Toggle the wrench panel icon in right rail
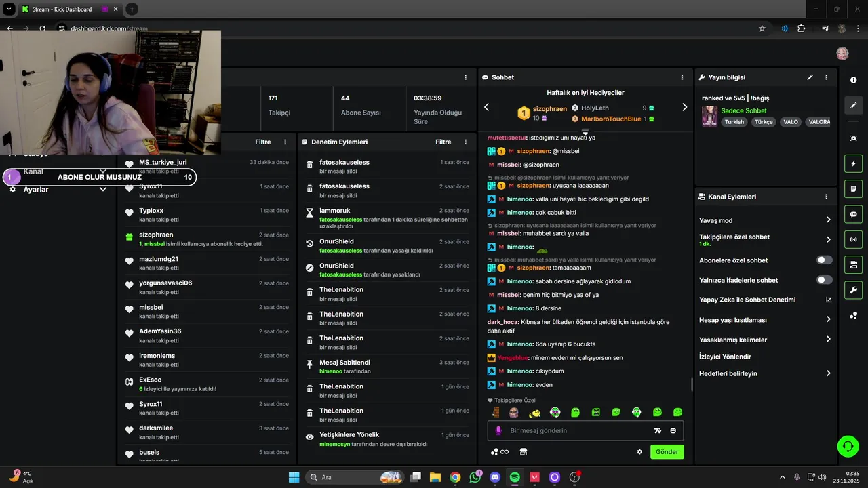 (853, 290)
